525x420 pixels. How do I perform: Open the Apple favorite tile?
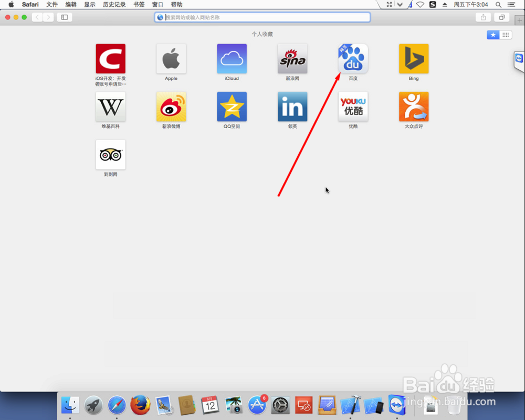point(171,59)
